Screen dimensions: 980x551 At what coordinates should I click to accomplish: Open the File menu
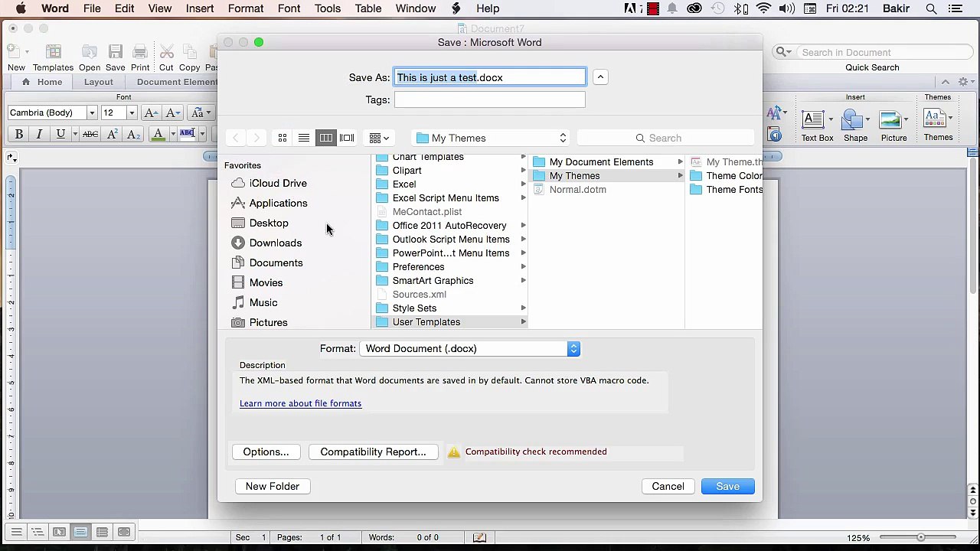coord(92,8)
